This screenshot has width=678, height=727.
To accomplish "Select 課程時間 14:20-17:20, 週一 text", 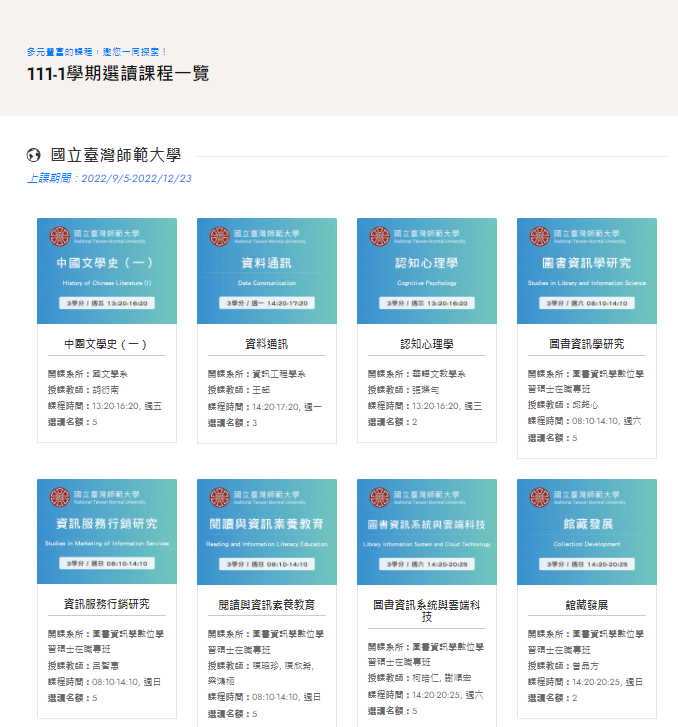I will pos(265,407).
